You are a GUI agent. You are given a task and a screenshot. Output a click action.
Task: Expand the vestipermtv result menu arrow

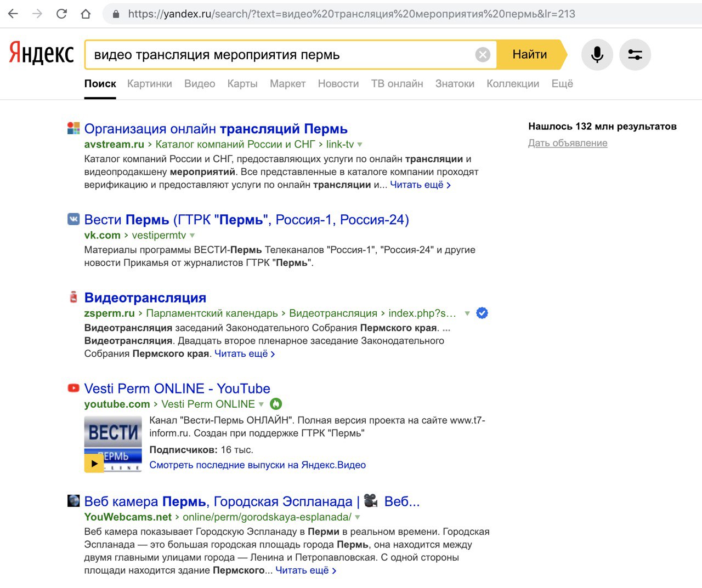[x=192, y=236]
